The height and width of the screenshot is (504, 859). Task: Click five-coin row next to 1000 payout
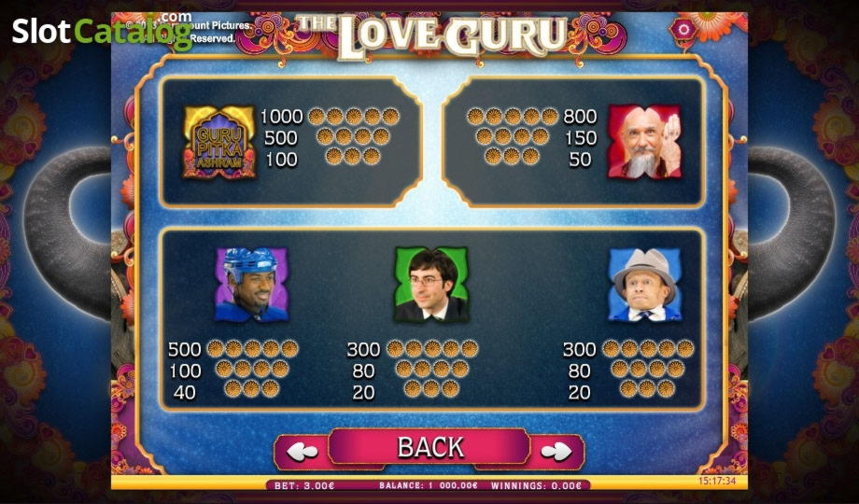click(353, 117)
